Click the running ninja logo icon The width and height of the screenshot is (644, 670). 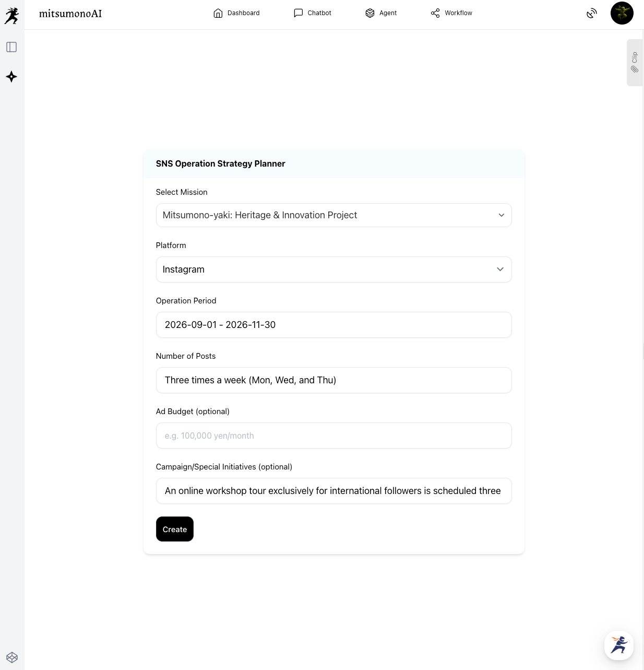11,16
